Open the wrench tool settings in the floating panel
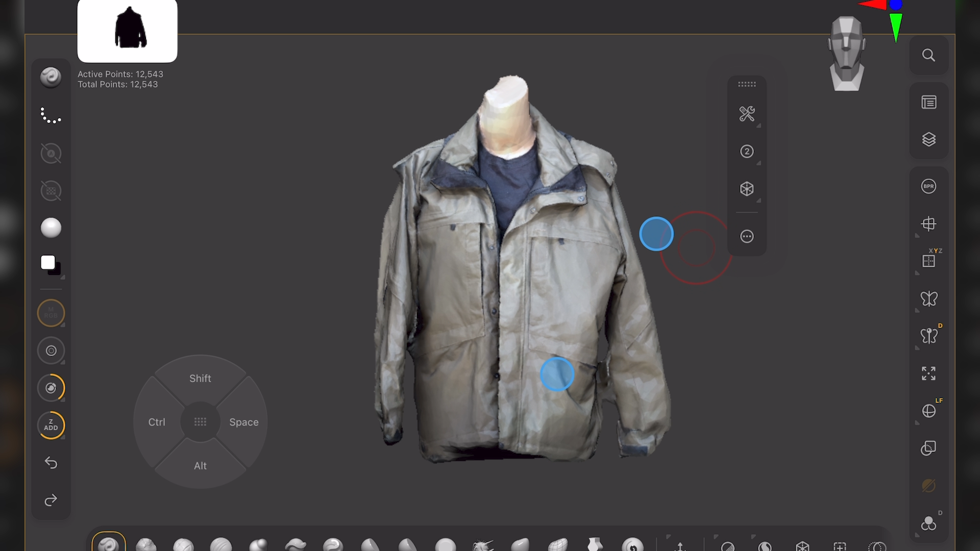 pyautogui.click(x=747, y=114)
